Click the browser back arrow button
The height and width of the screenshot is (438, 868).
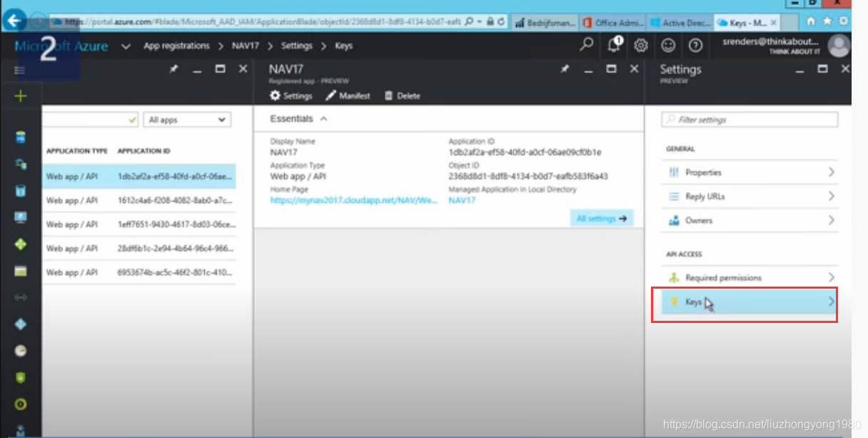(x=16, y=21)
